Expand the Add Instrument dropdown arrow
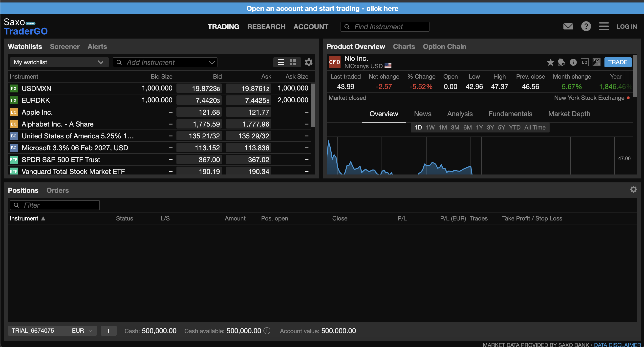Image resolution: width=644 pixels, height=347 pixels. (x=212, y=62)
